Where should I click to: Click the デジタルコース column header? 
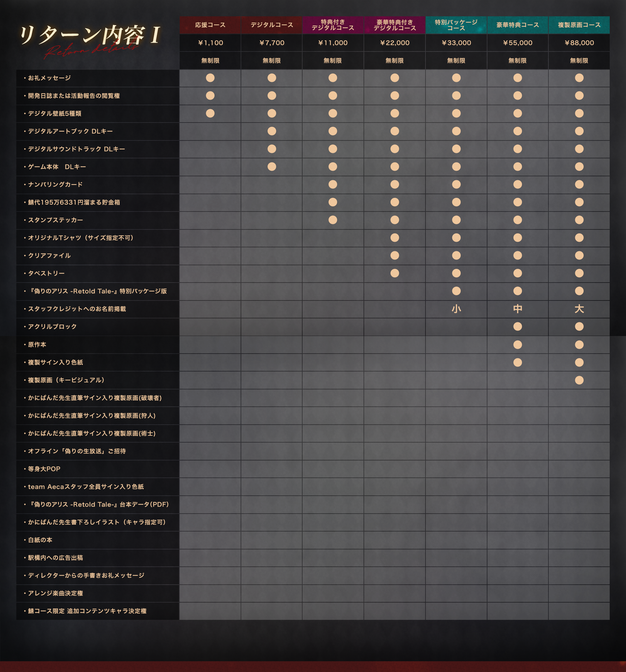[x=272, y=25]
